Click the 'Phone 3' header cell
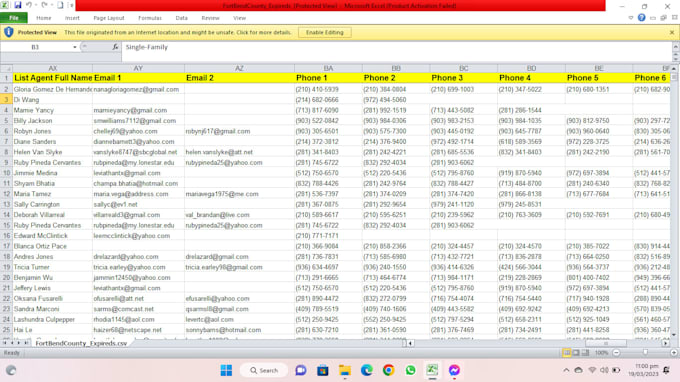680x382 pixels. tap(464, 78)
